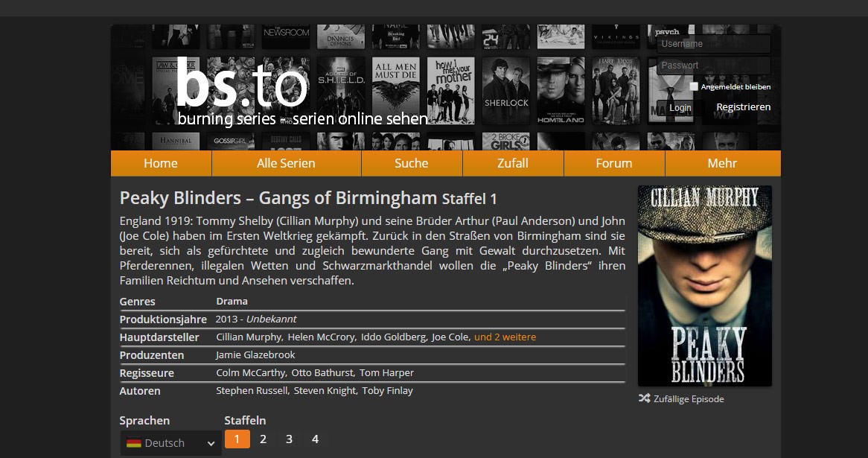
Task: Open the Home menu
Action: coord(161,163)
